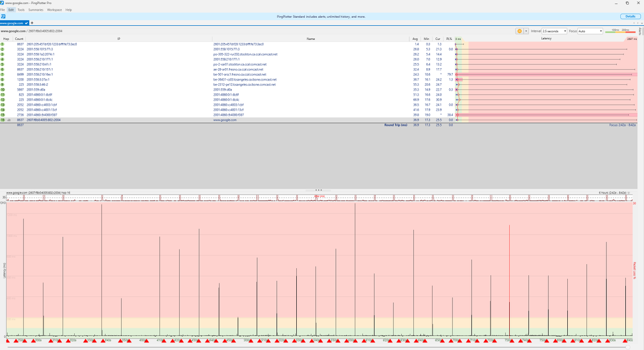Select the hop 7 green circle icon
This screenshot has height=350, width=644.
click(3, 75)
